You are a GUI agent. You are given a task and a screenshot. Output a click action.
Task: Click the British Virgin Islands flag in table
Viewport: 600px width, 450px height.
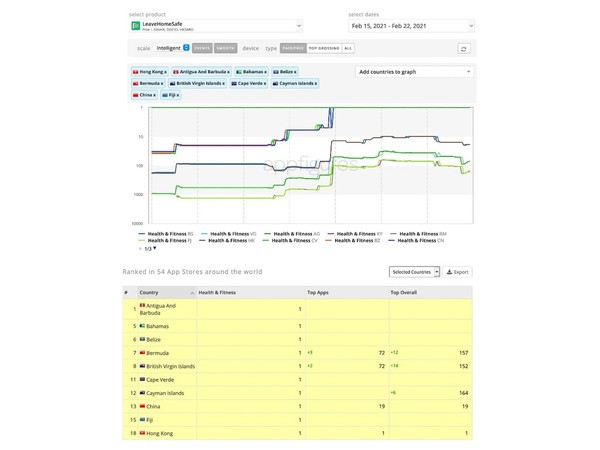[x=142, y=366]
